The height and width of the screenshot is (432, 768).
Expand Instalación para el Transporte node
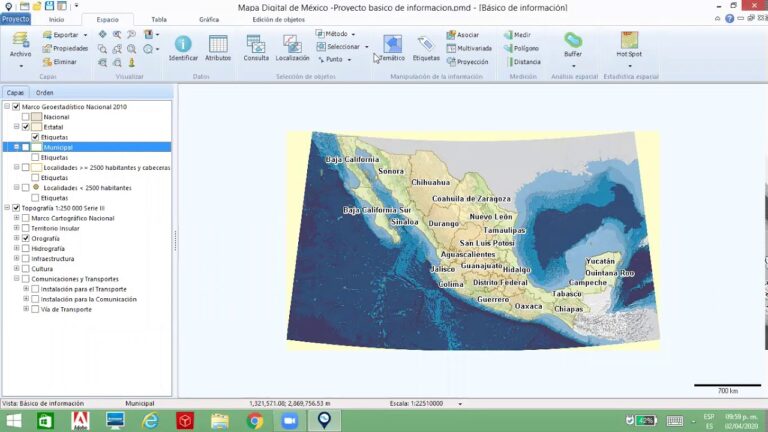(26, 289)
